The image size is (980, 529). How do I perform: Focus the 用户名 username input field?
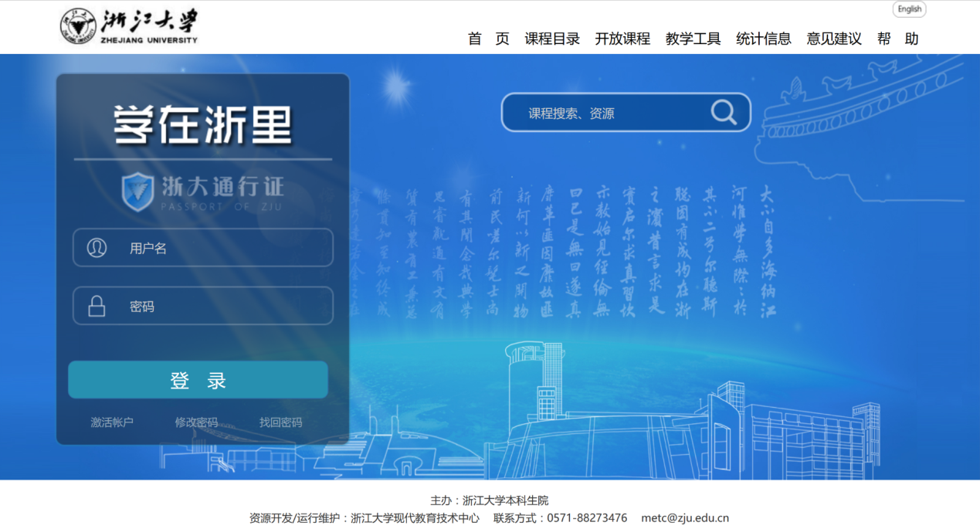pyautogui.click(x=224, y=248)
